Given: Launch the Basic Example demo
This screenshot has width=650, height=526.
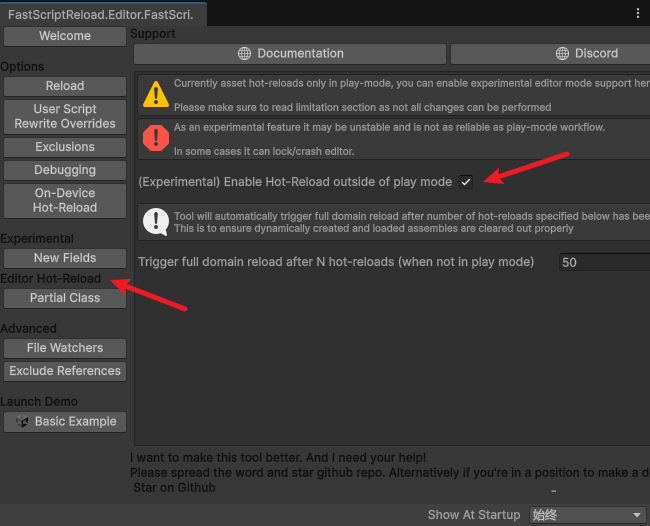Looking at the screenshot, I should pos(65,422).
